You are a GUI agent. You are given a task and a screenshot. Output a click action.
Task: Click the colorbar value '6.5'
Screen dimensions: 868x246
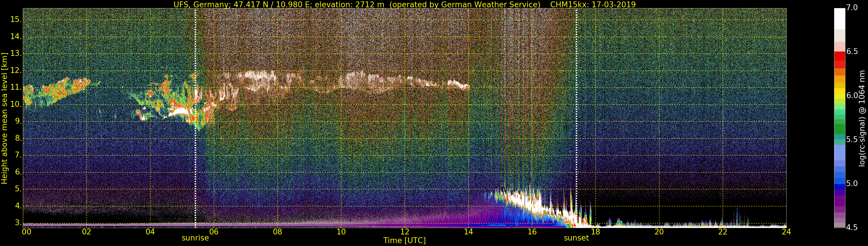tap(852, 52)
